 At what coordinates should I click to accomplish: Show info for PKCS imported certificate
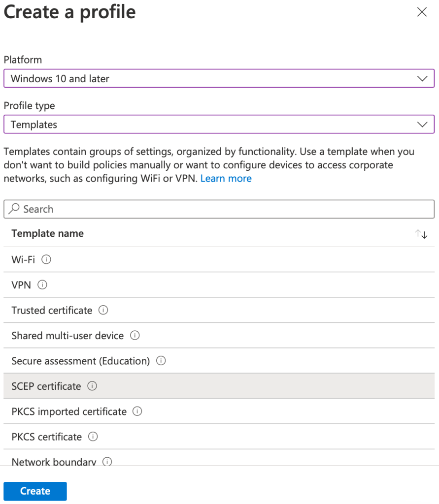pos(137,411)
